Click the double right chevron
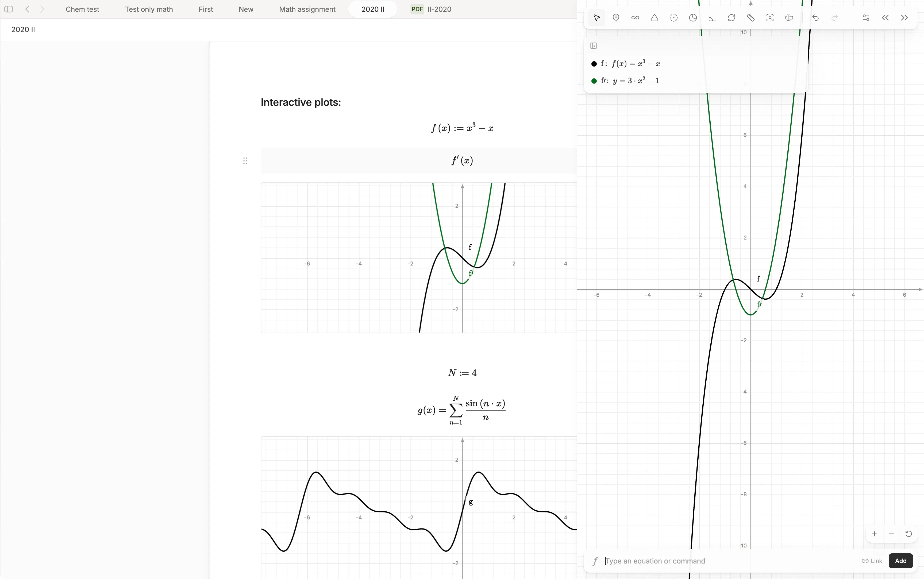The image size is (924, 579). click(x=904, y=18)
